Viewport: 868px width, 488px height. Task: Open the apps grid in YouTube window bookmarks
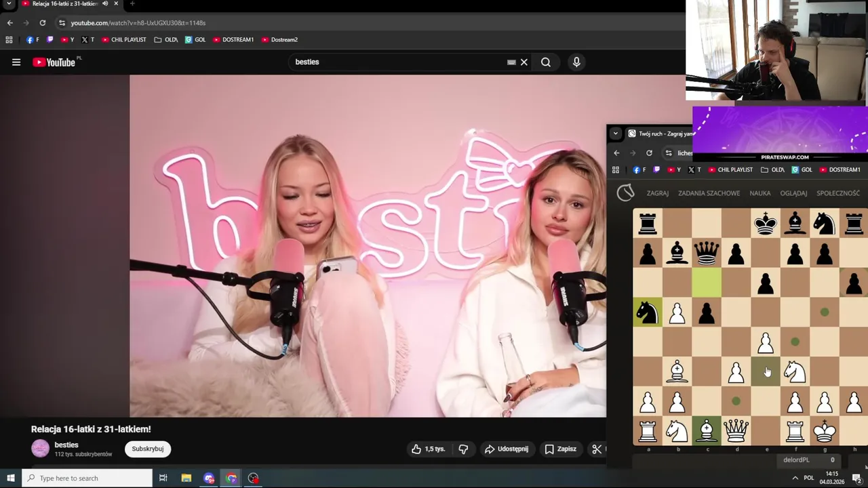pos(9,40)
